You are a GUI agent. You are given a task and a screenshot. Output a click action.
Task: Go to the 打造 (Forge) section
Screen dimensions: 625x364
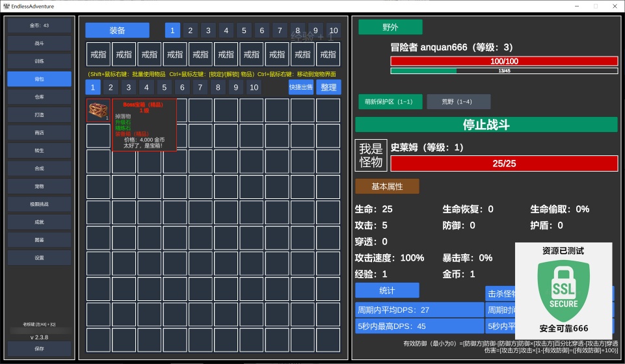[x=39, y=114]
